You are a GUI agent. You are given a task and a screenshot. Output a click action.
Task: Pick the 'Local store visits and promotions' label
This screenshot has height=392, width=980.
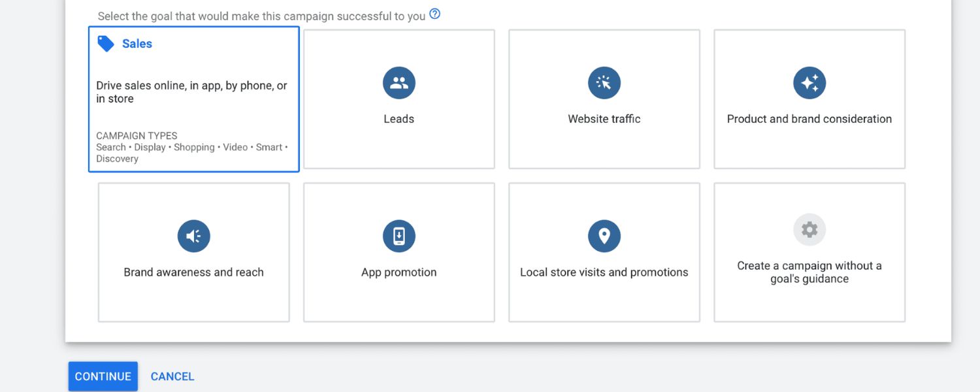[604, 272]
